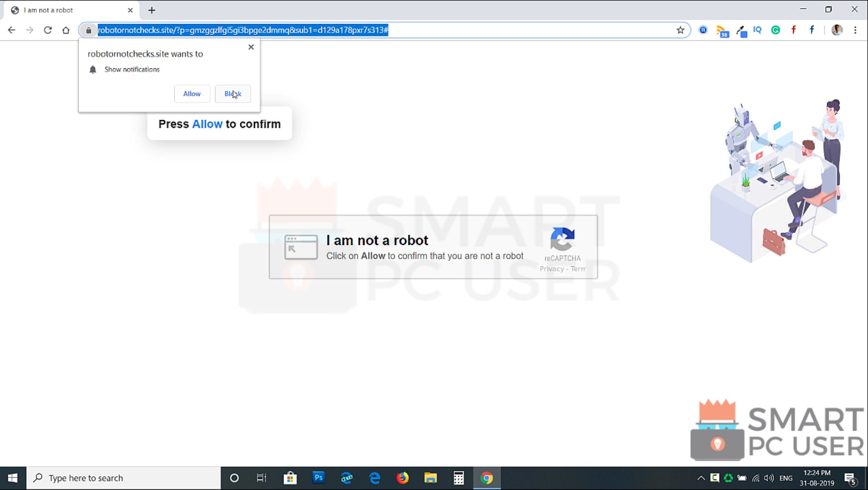
Task: Close the 'I am not a robot' tab
Action: coord(130,10)
